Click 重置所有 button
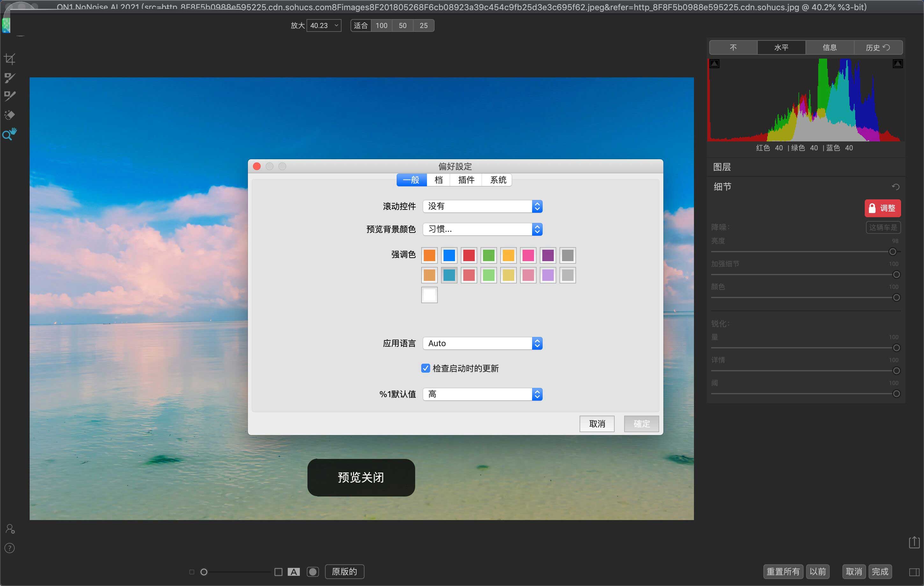Viewport: 924px width, 586px height. pos(783,572)
